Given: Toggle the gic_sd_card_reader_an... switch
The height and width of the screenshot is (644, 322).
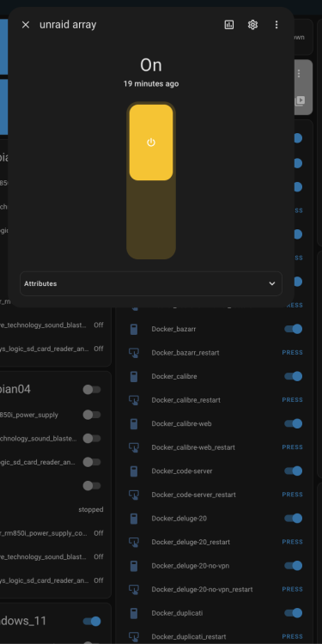Looking at the screenshot, I should 92,462.
